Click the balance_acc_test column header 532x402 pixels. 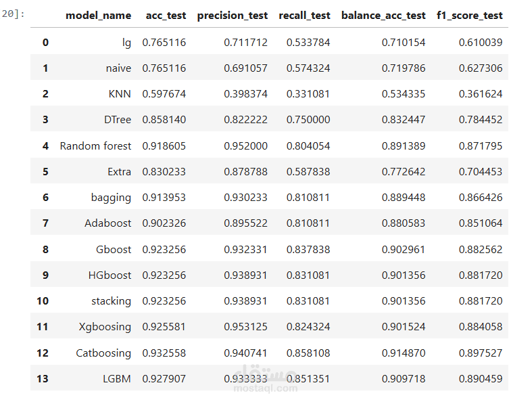pos(383,16)
